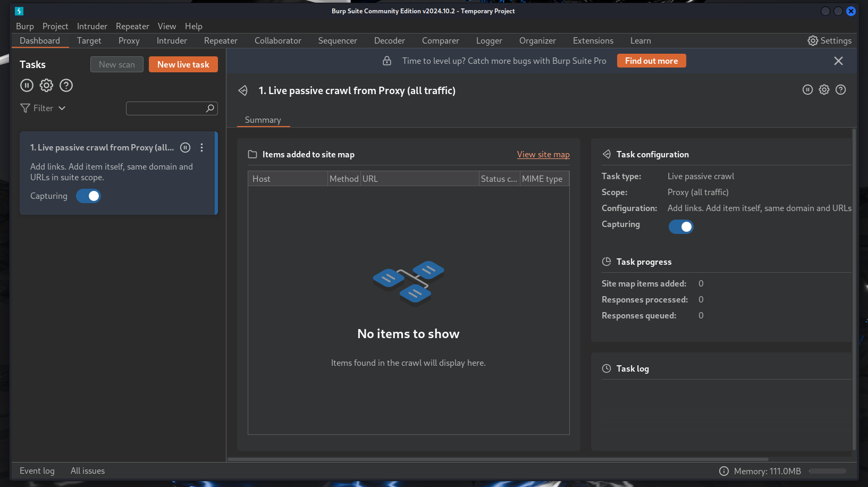The image size is (868, 487).
Task: Click the New live task button
Action: click(x=183, y=64)
